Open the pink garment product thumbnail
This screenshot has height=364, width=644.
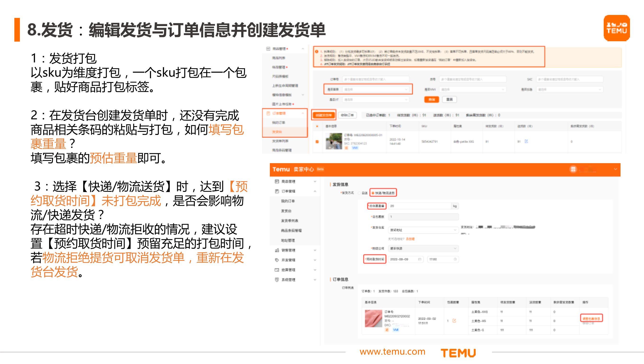(373, 318)
